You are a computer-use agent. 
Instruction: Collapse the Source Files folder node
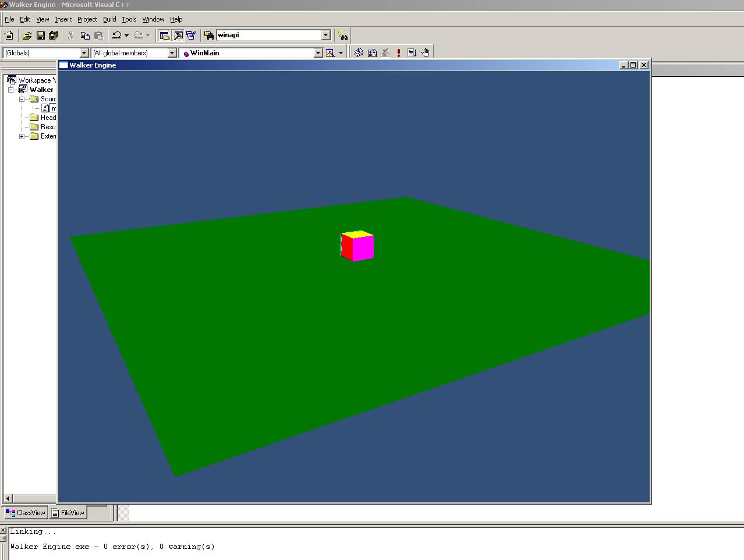22,99
